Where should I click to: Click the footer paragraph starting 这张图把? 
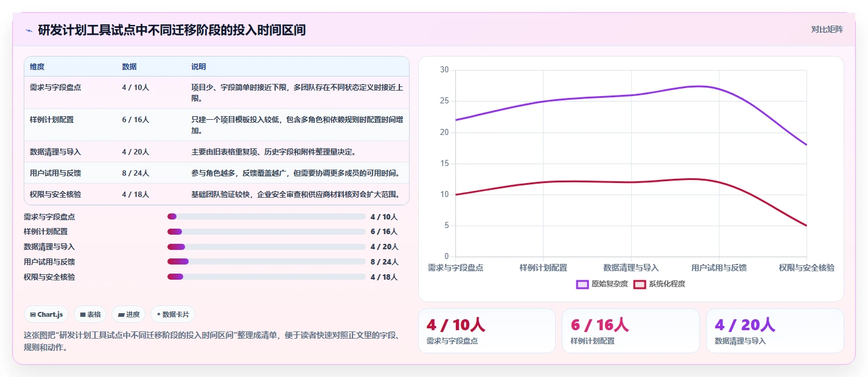212,342
